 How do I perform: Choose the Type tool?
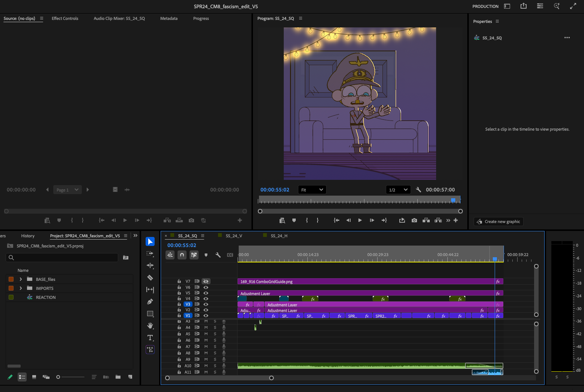pyautogui.click(x=150, y=338)
